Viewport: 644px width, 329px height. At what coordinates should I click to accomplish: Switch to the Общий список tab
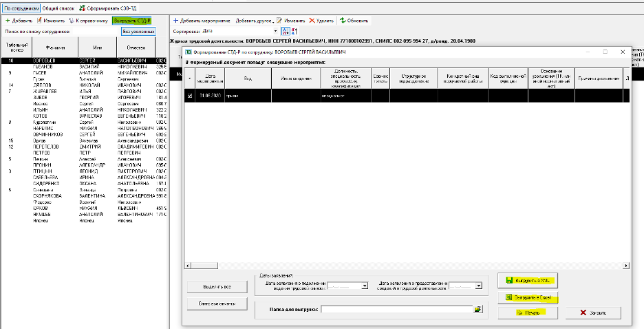click(58, 8)
